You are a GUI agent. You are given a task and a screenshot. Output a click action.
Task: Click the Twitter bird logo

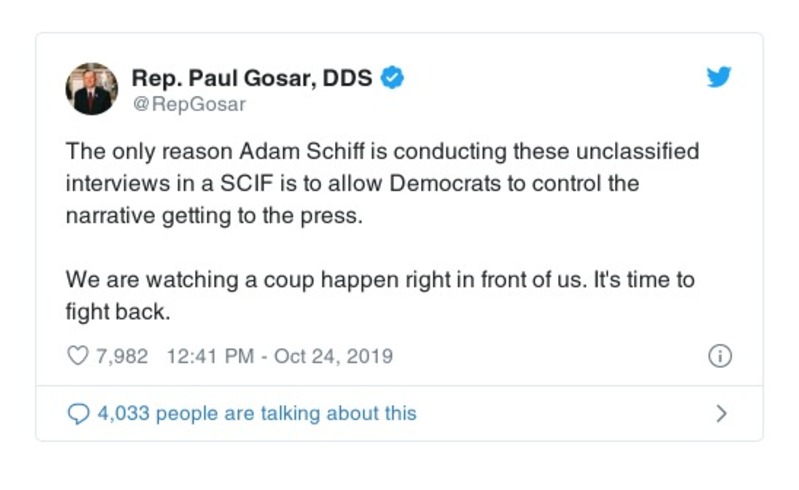click(720, 79)
